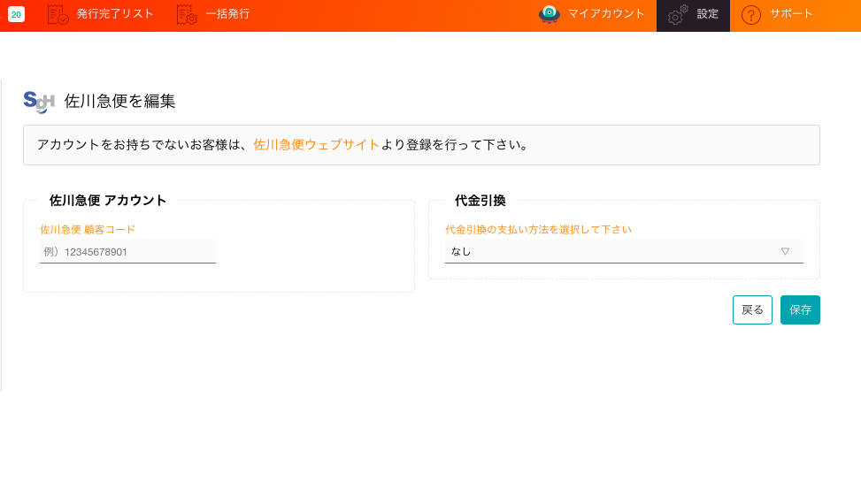Click the 佐川急便を編集 heading
The width and height of the screenshot is (861, 504).
tap(119, 101)
